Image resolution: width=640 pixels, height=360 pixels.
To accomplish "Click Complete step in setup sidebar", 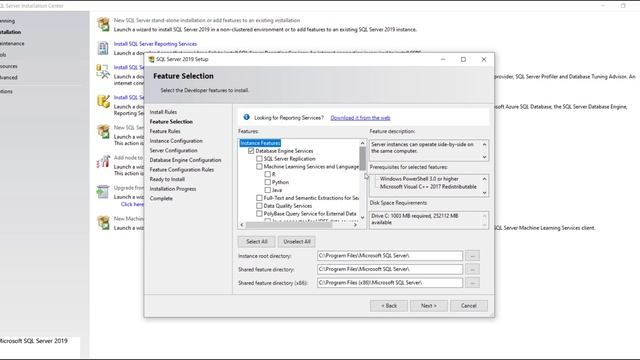I will (161, 198).
